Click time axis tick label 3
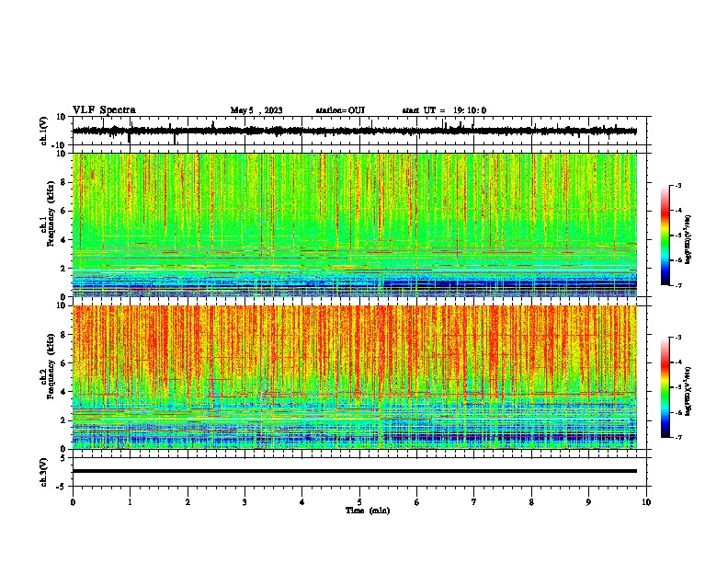This screenshot has height=563, width=728. click(245, 502)
